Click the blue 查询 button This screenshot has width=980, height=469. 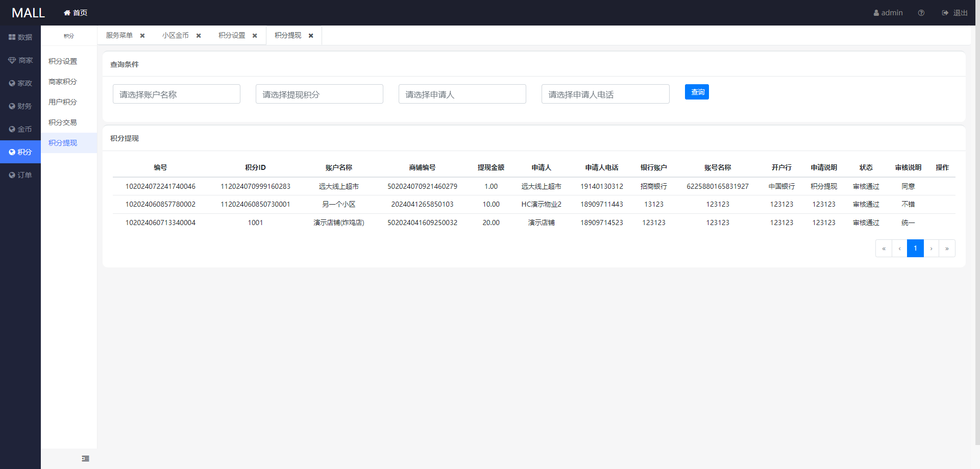[697, 92]
